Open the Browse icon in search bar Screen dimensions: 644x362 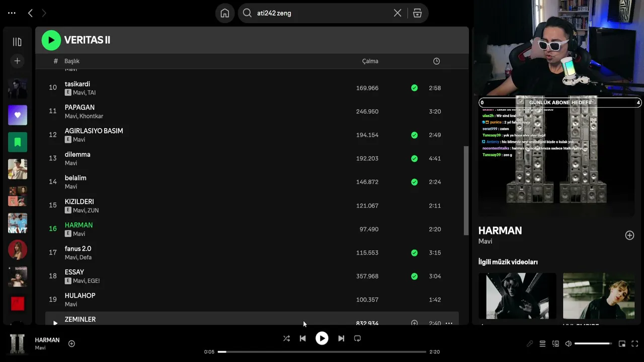point(417,13)
